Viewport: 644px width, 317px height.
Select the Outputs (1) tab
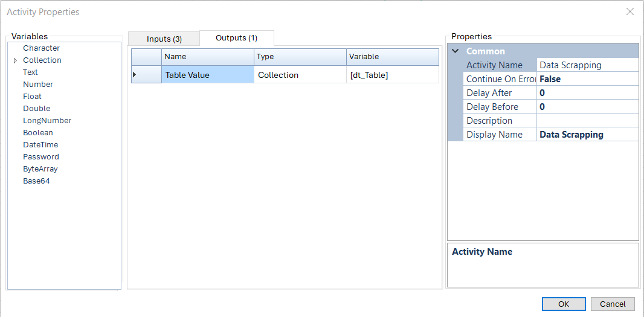click(x=236, y=38)
